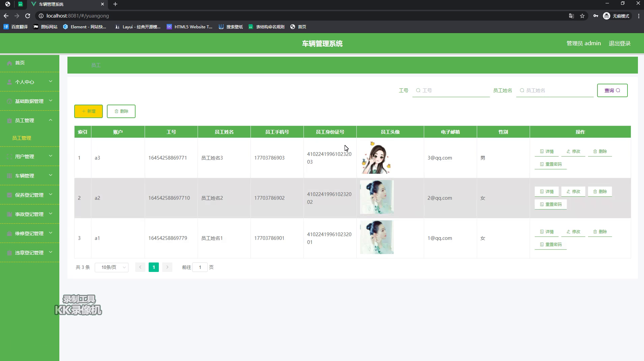
Task: Click 修改 for employee a3
Action: click(x=573, y=151)
